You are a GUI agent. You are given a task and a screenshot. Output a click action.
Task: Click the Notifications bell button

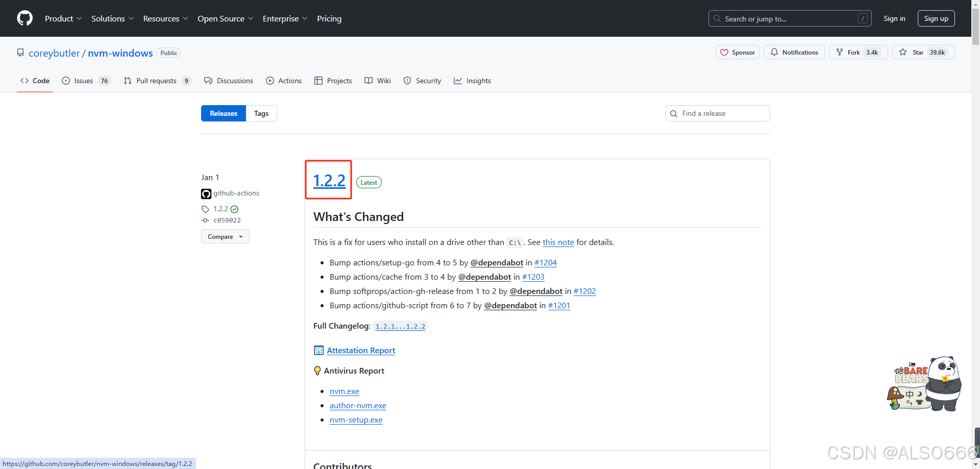(x=794, y=52)
